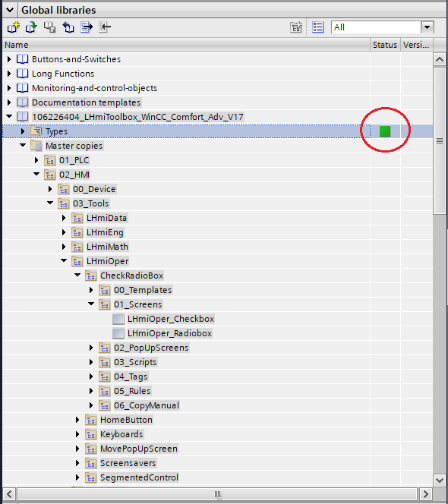Expand the 00_Templates folder

point(91,290)
